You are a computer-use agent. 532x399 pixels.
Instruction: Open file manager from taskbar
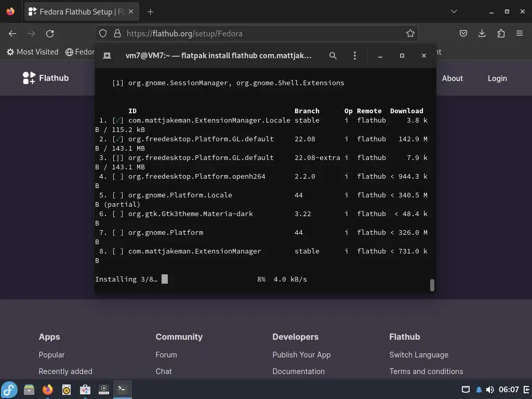(x=29, y=390)
